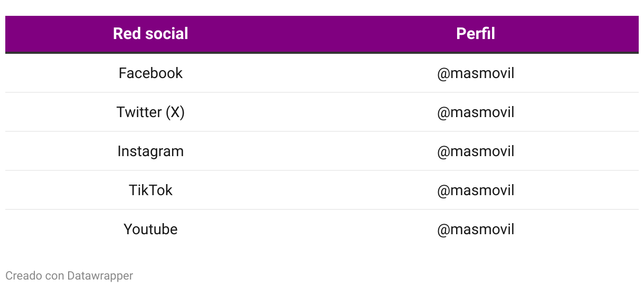The height and width of the screenshot is (288, 644).
Task: Click the "(X)" next to Twitter
Action: (x=175, y=112)
